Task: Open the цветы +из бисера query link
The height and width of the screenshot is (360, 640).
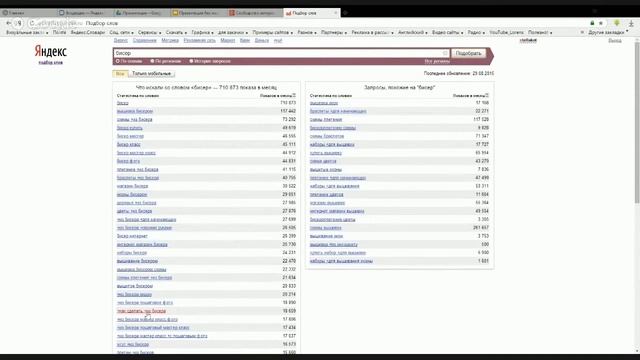Action: [x=134, y=211]
